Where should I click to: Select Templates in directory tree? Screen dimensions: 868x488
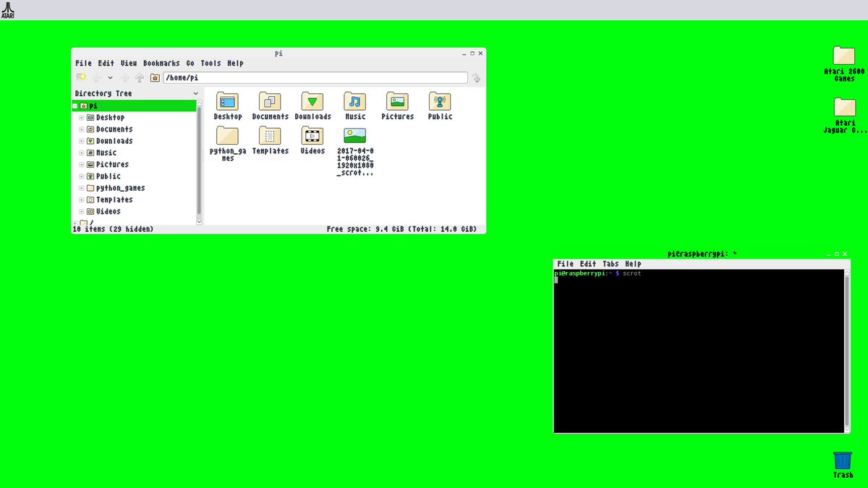(x=114, y=200)
